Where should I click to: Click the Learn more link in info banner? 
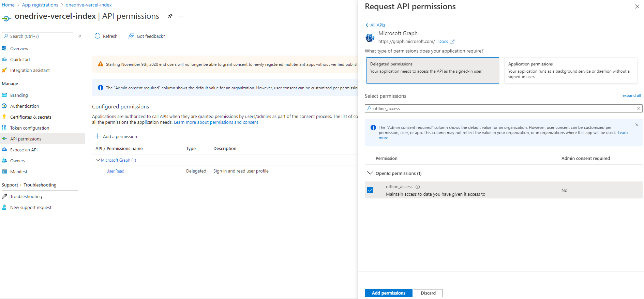[623, 133]
